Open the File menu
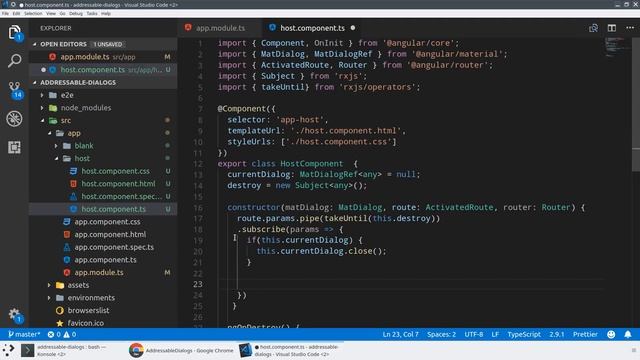640x360 pixels. point(5,13)
